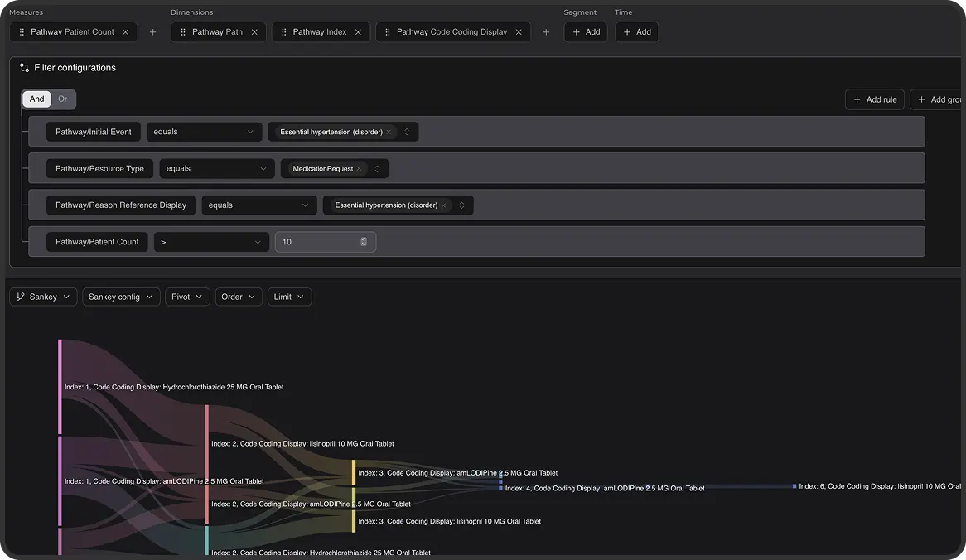Remove the Pathway Index dimension chip

358,32
